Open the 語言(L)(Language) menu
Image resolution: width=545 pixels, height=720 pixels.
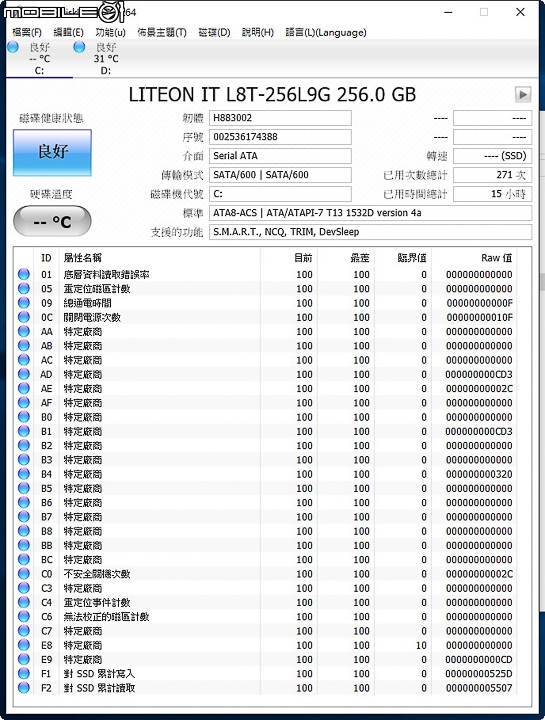pos(326,33)
